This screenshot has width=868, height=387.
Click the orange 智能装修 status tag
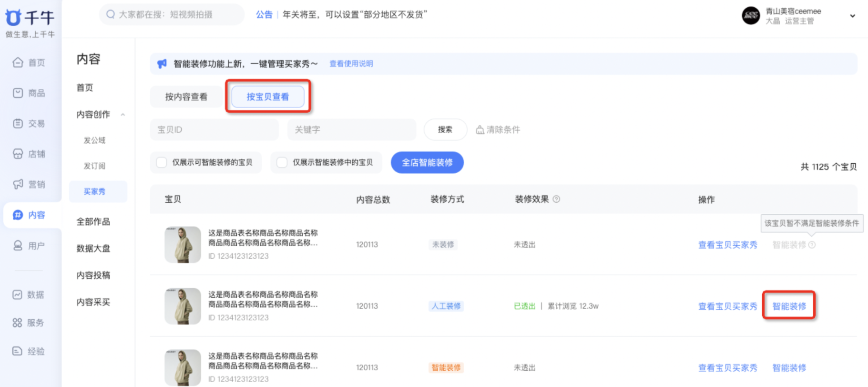coord(446,368)
